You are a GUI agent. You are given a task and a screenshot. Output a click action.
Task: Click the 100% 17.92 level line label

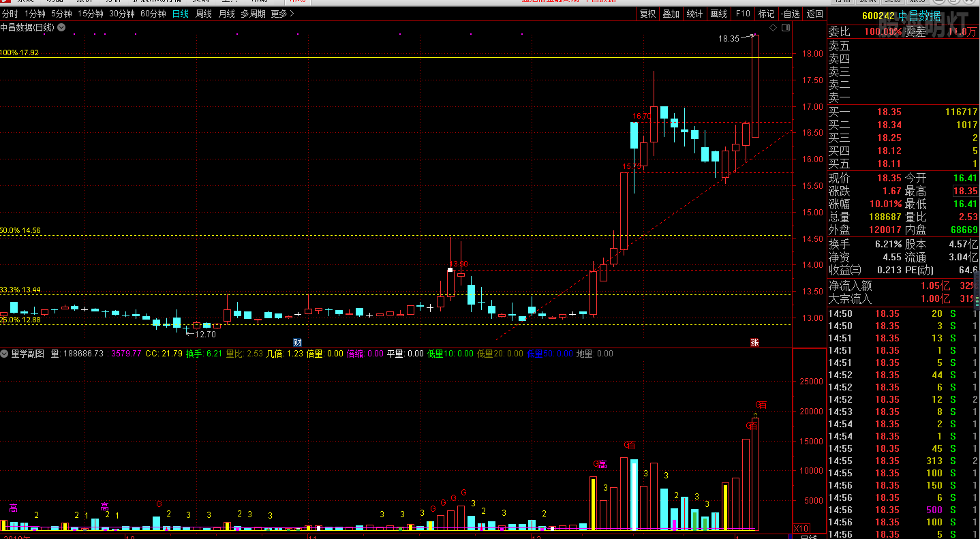[x=20, y=52]
